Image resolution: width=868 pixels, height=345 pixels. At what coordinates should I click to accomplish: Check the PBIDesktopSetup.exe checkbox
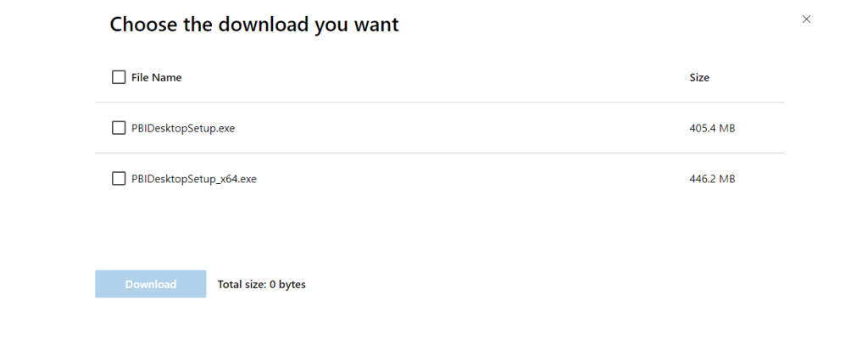[119, 128]
